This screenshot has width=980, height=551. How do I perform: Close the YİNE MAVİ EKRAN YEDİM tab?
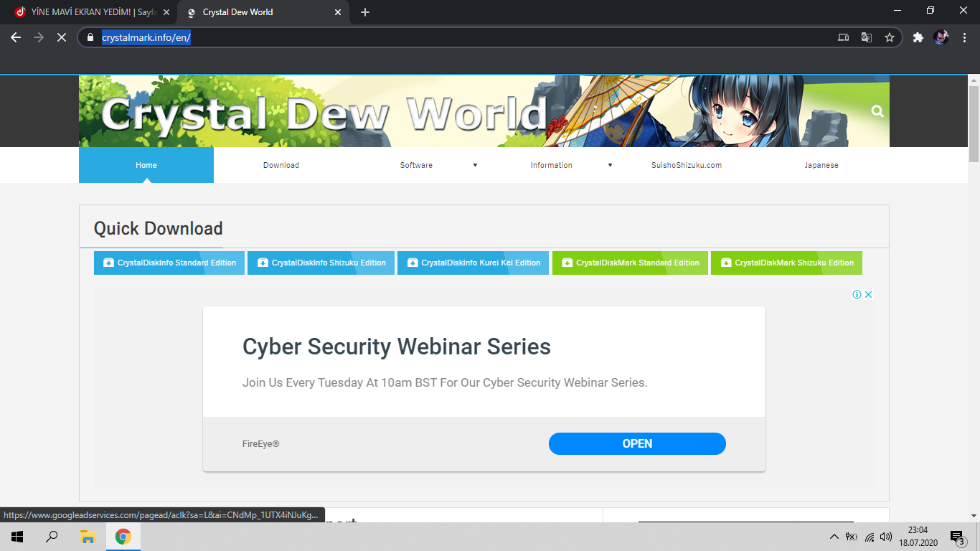pos(166,12)
